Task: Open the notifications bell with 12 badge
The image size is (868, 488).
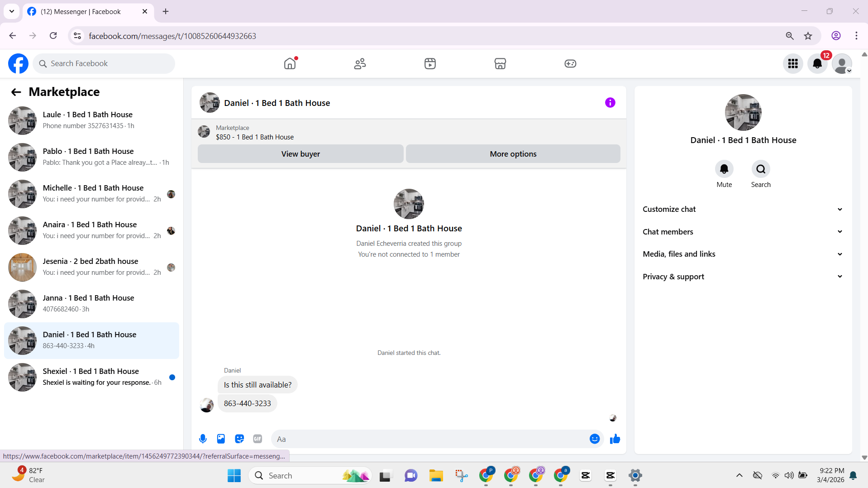Action: [x=817, y=63]
